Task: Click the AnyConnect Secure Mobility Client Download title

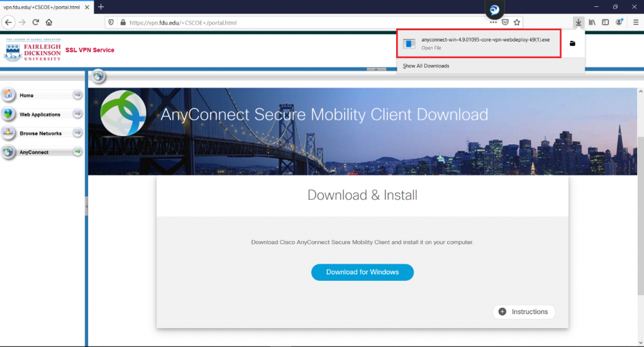Action: click(x=324, y=114)
